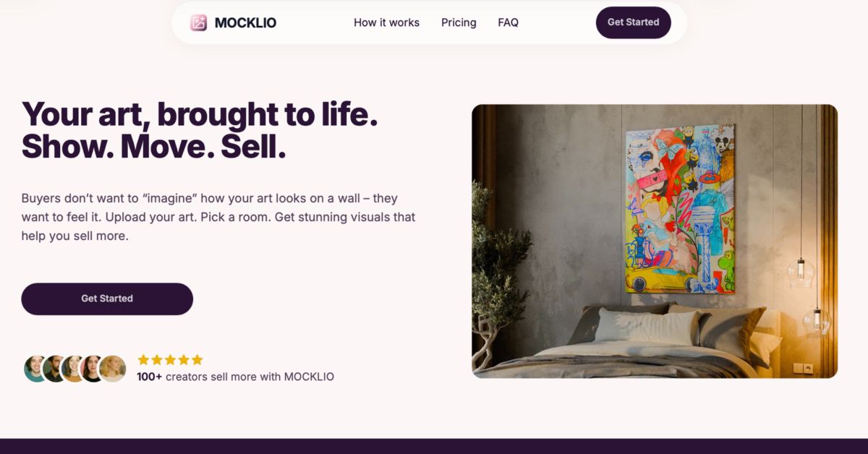The image size is (868, 454).
Task: Click the first star in the rating row
Action: click(142, 359)
